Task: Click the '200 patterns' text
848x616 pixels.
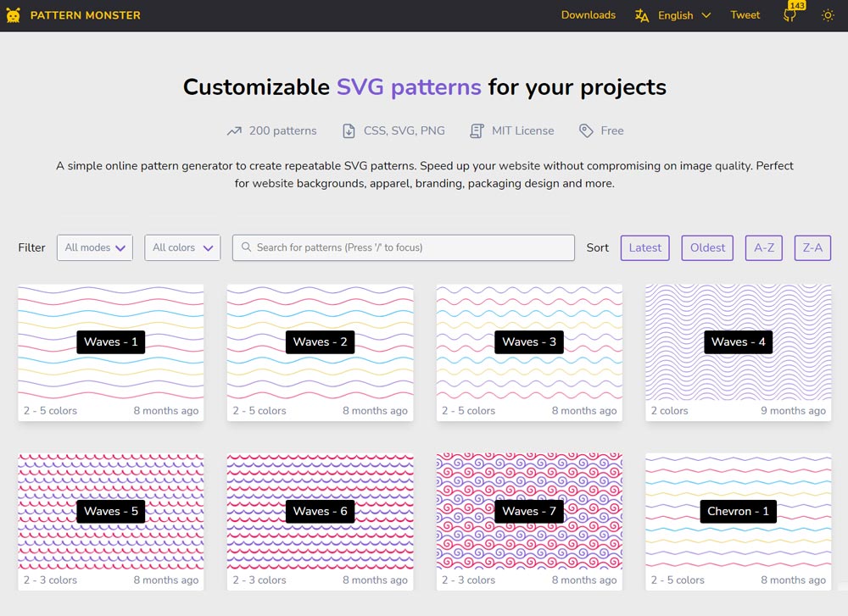Action: point(283,130)
